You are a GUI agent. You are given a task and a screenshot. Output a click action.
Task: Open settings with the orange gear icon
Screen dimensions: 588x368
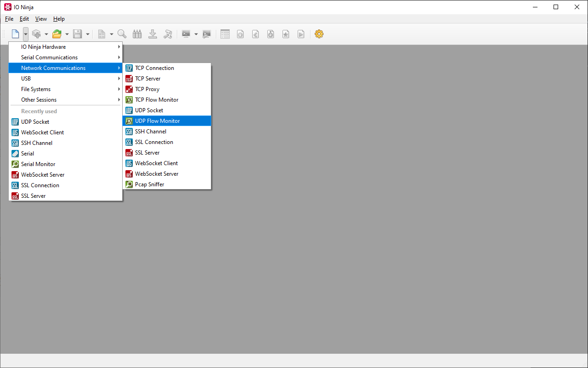click(319, 34)
